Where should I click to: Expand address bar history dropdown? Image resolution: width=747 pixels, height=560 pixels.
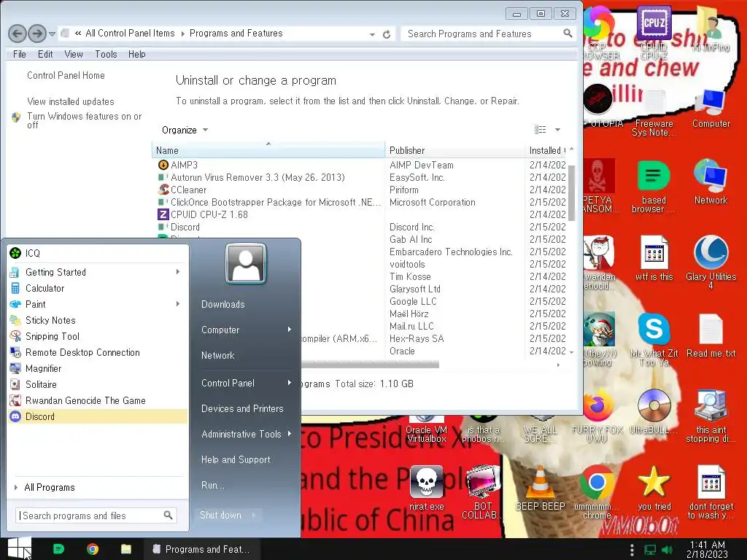372,34
